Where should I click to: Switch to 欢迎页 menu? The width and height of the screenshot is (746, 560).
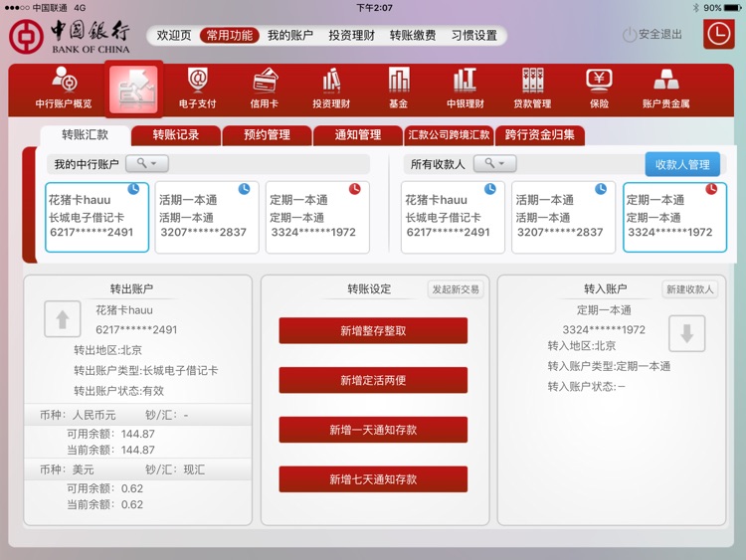tap(174, 35)
